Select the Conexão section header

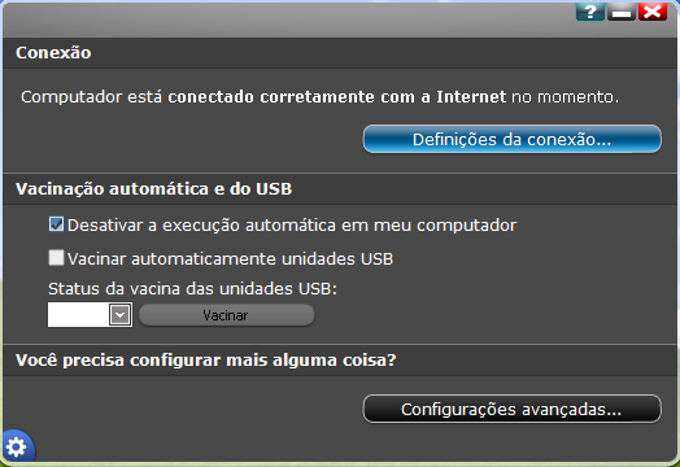(x=54, y=52)
